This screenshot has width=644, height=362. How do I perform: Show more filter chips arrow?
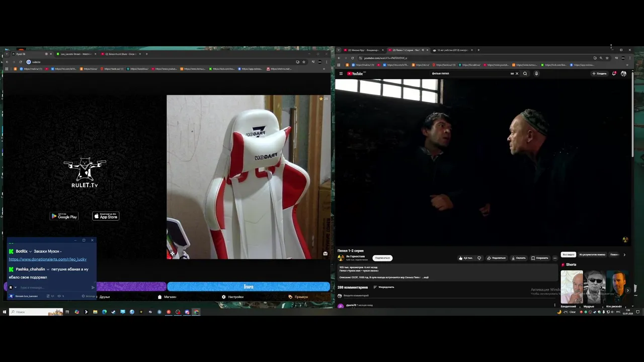coord(624,254)
